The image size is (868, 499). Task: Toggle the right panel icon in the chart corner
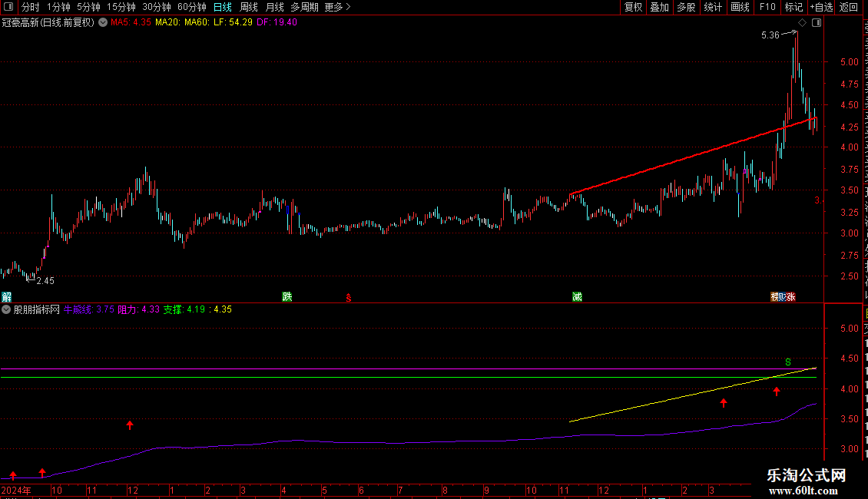click(817, 23)
